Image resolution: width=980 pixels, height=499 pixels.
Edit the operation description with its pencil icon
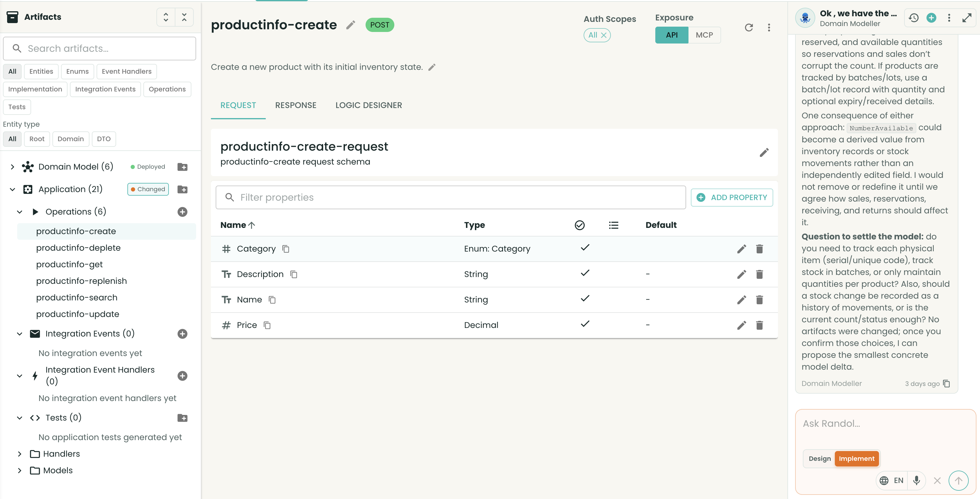tap(432, 67)
